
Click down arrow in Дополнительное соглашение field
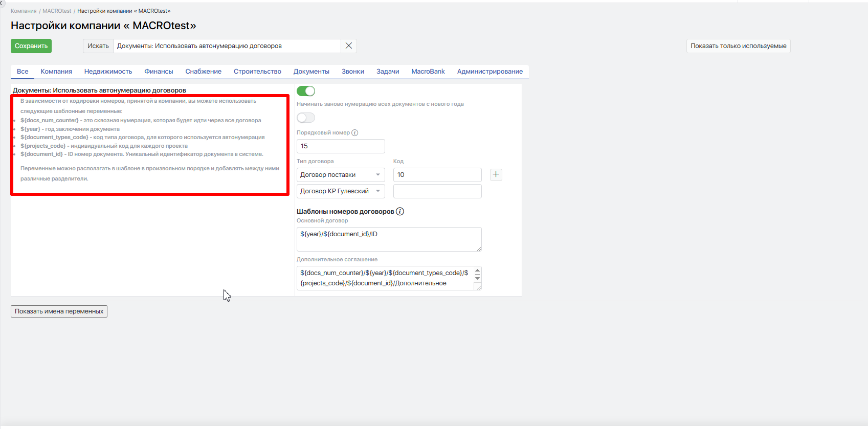[x=477, y=278]
